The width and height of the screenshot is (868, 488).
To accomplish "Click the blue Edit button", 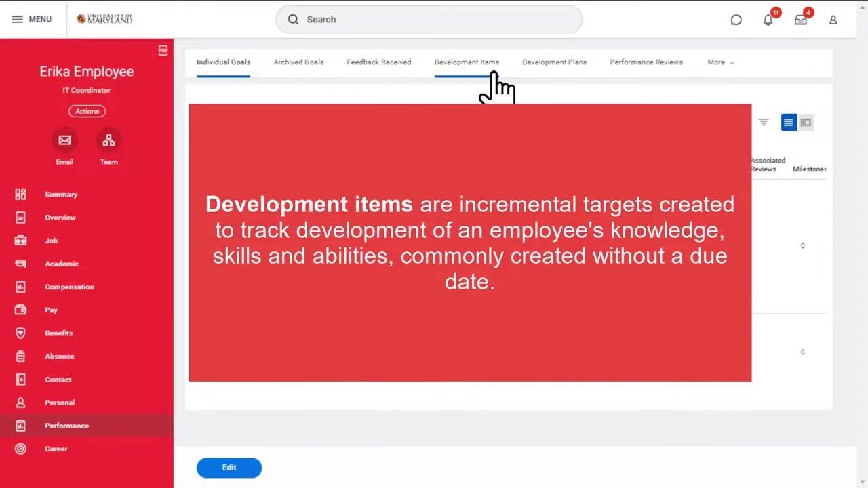I will tap(229, 468).
